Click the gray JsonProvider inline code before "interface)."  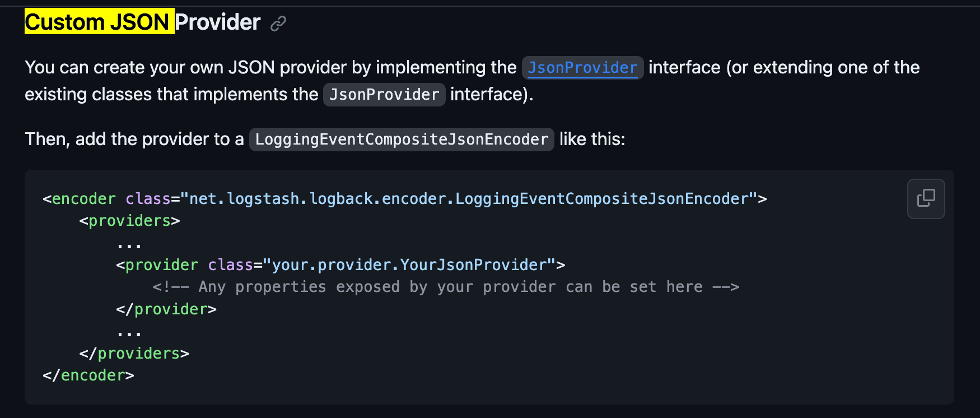(x=384, y=95)
